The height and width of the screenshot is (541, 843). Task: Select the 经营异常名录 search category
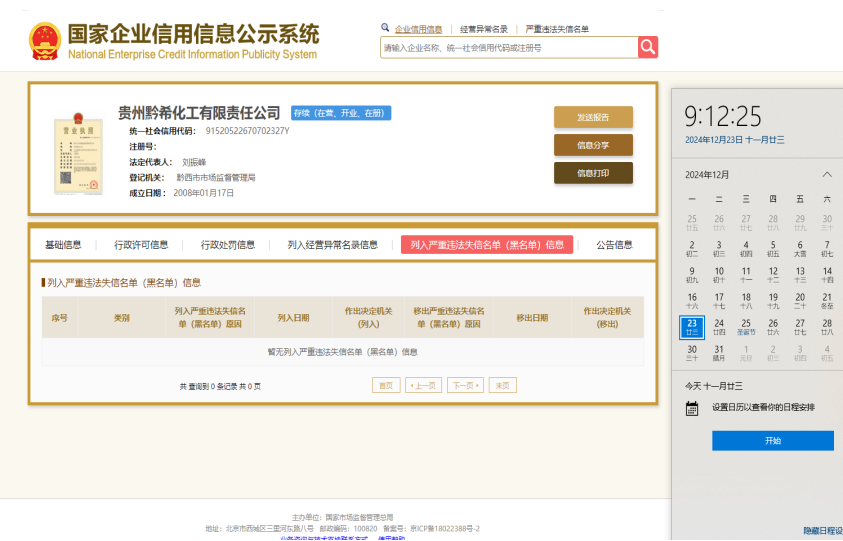(x=484, y=29)
